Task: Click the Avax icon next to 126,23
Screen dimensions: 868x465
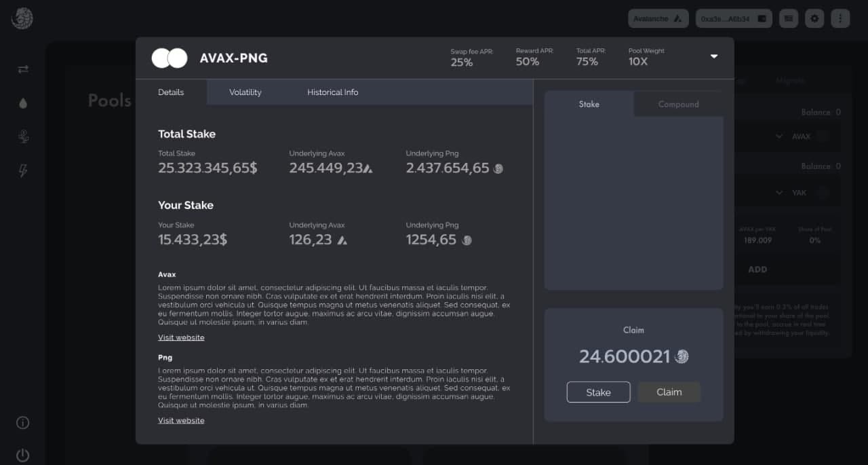Action: click(x=342, y=240)
